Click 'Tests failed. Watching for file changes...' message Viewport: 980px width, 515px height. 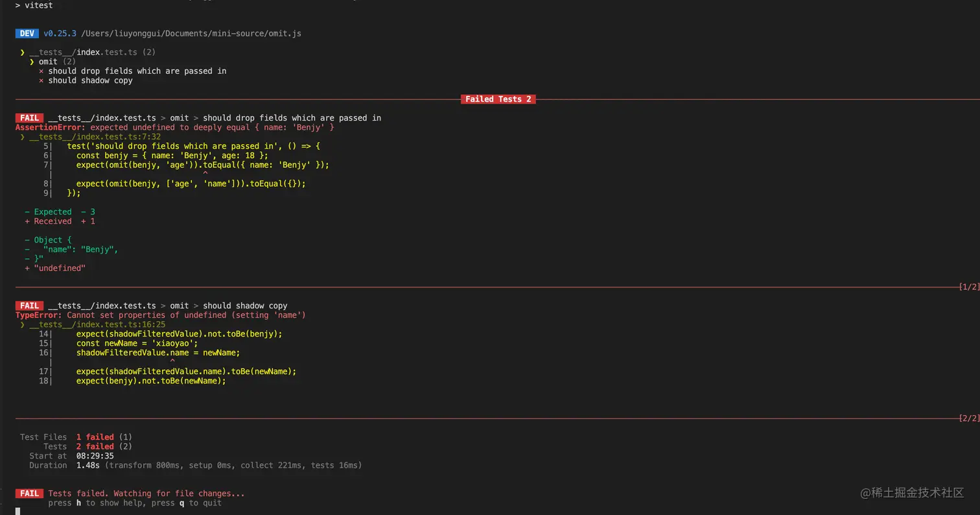tap(146, 494)
